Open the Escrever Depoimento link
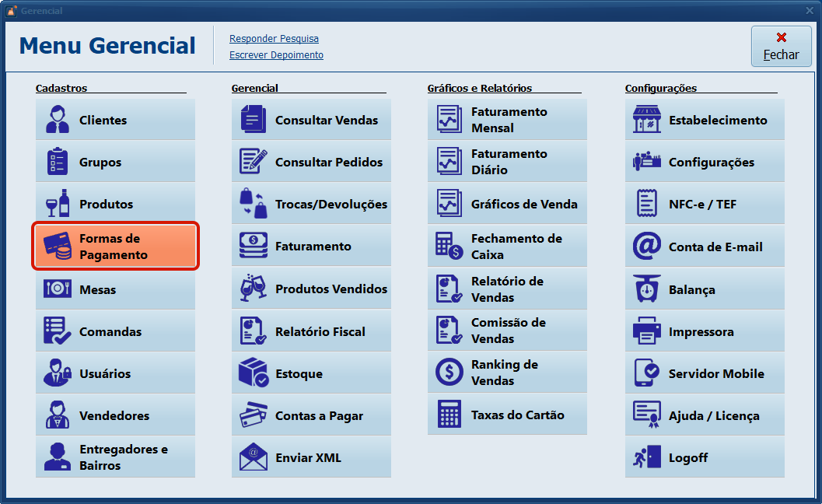The height and width of the screenshot is (504, 822). (x=276, y=55)
